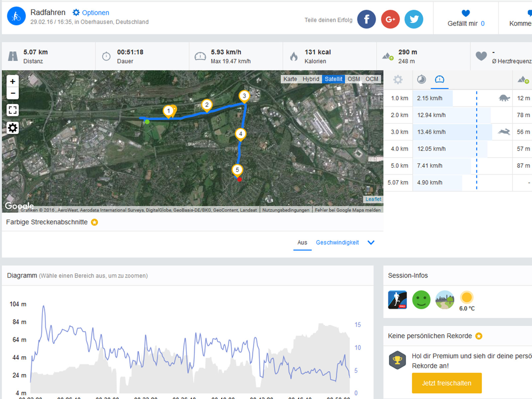Switch map to Hybrid view

[311, 79]
